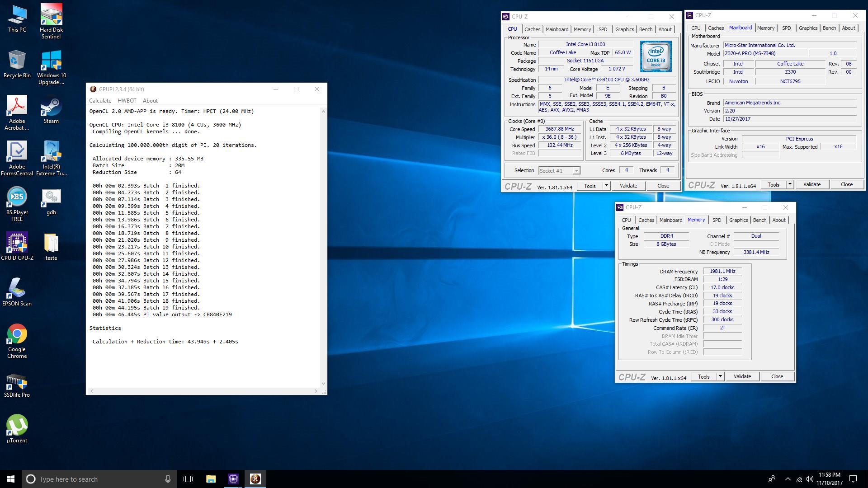Switch to GPUPI taskbar icon
Image resolution: width=868 pixels, height=488 pixels.
(x=255, y=479)
